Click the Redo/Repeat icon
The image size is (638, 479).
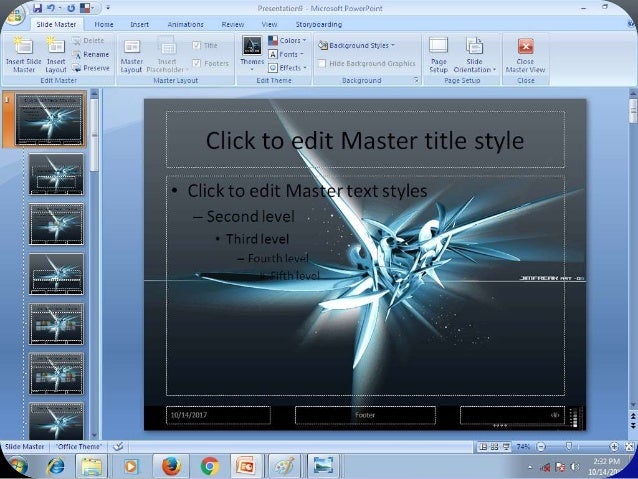pyautogui.click(x=71, y=8)
